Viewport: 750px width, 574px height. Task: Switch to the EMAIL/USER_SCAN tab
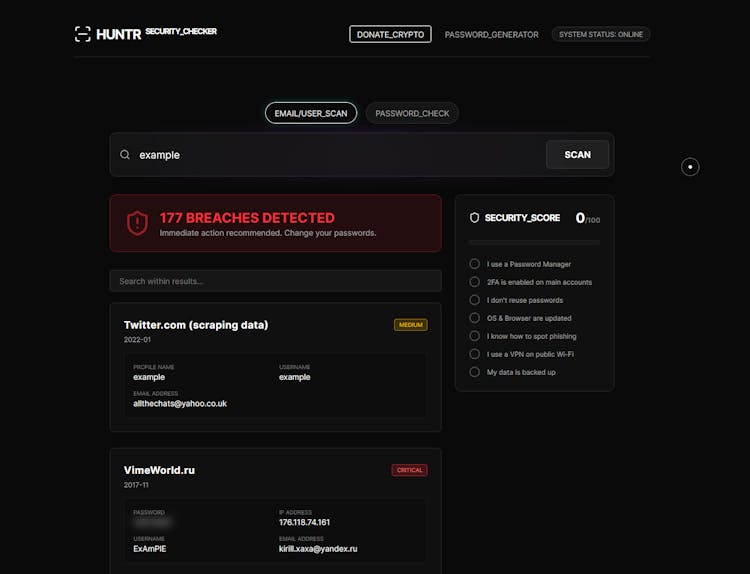pos(311,113)
